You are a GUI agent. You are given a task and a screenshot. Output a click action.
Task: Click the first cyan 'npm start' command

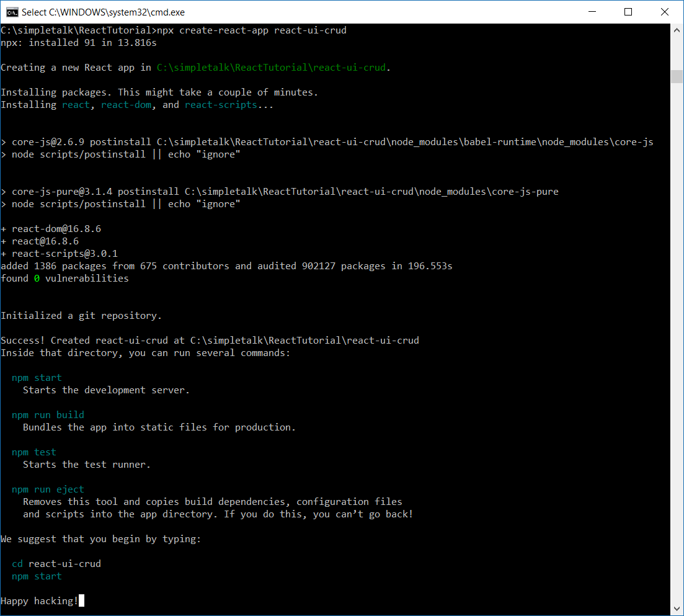(x=37, y=378)
